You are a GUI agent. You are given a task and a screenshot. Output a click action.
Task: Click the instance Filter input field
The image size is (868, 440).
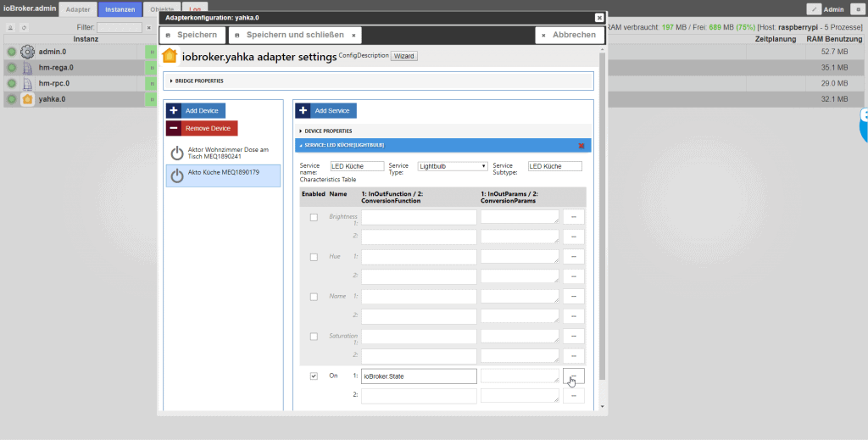pyautogui.click(x=120, y=27)
